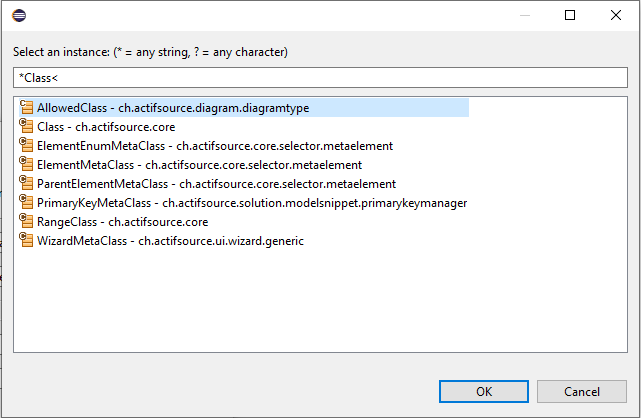Click the Eclipse icon in title bar
Screen dimensions: 641x418
20,16
